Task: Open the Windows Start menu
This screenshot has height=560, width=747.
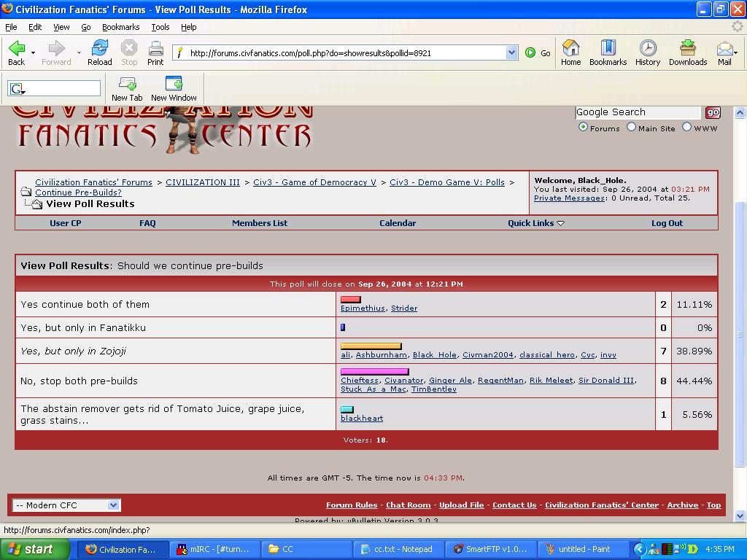Action: click(x=34, y=549)
